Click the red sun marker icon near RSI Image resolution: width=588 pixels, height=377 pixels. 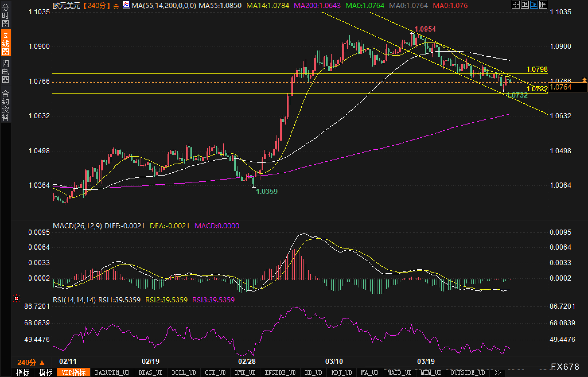click(x=17, y=299)
